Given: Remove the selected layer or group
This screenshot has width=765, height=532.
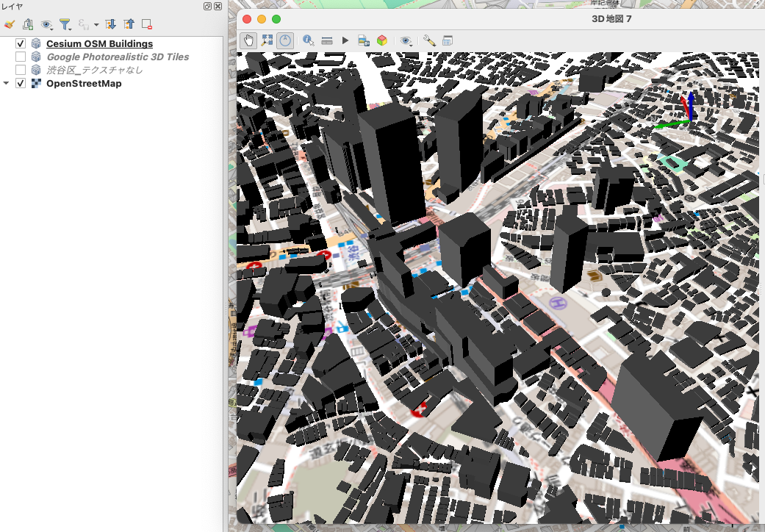Looking at the screenshot, I should [146, 24].
